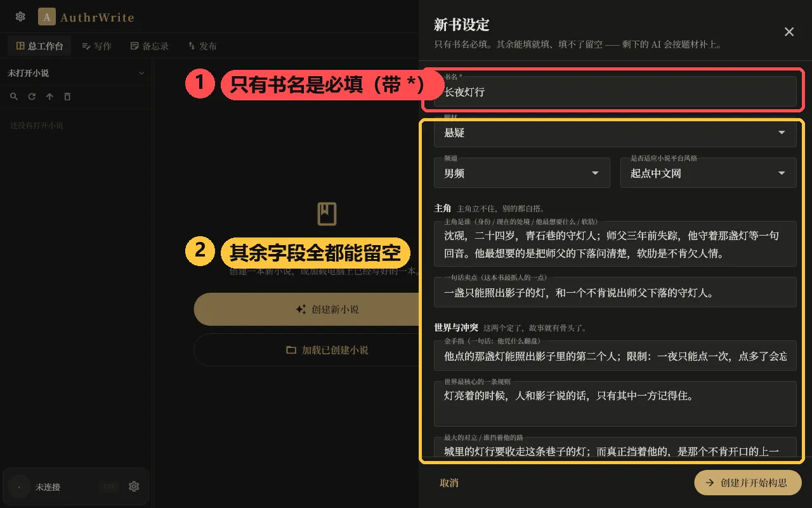
Task: Click the 未连接 status avatar
Action: [19, 487]
